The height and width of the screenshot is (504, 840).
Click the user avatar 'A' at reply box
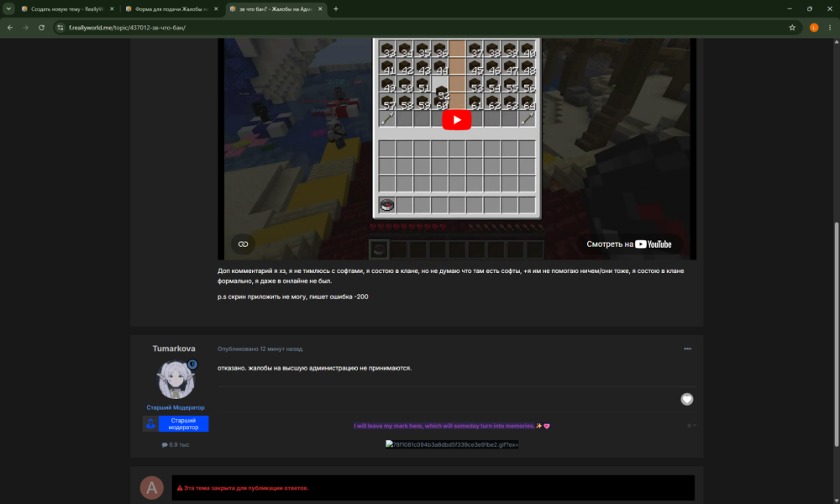pos(151,488)
